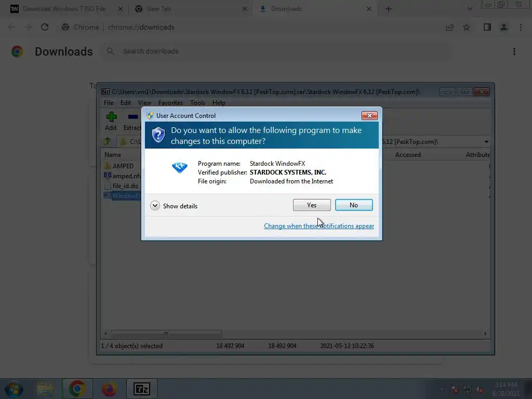Open Chrome three-dot main menu
532x399 pixels.
point(521,27)
